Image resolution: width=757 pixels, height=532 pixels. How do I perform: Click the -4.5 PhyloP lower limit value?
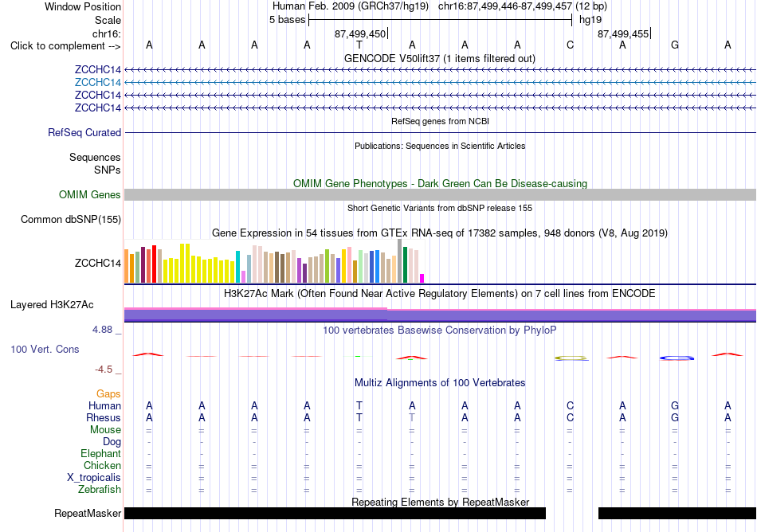[x=104, y=370]
